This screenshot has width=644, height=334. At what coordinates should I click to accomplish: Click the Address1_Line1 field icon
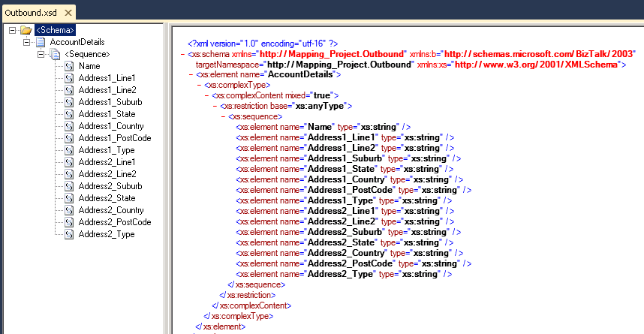[x=68, y=78]
